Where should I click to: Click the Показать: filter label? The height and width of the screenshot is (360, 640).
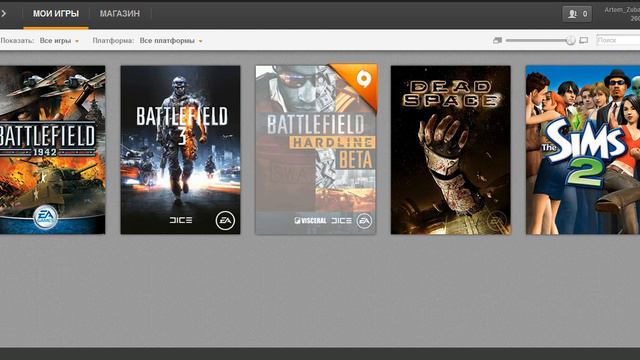click(17, 41)
